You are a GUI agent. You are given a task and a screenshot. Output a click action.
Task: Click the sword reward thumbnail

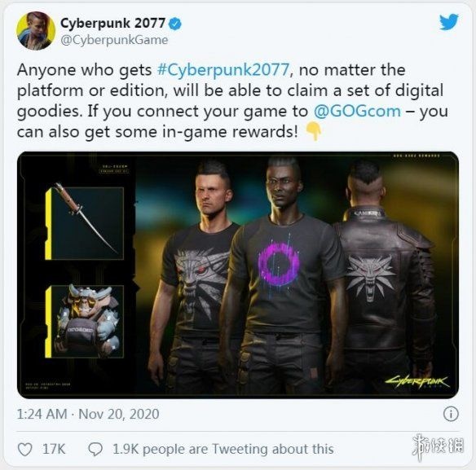pyautogui.click(x=85, y=223)
